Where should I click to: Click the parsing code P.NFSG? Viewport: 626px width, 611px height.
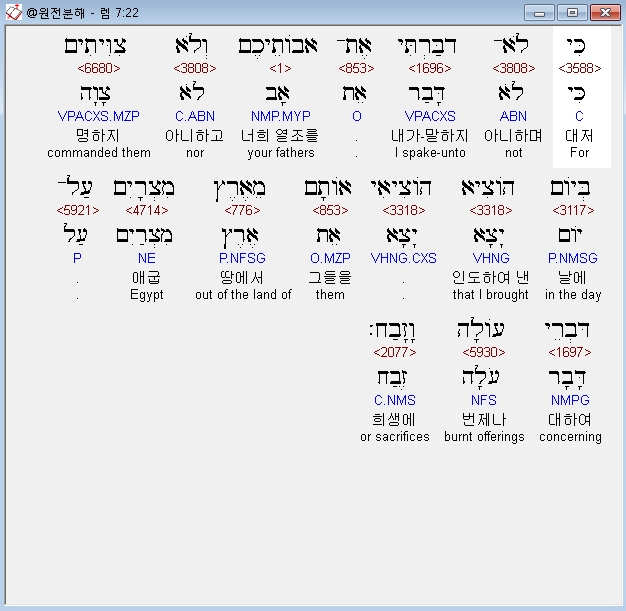tap(242, 258)
